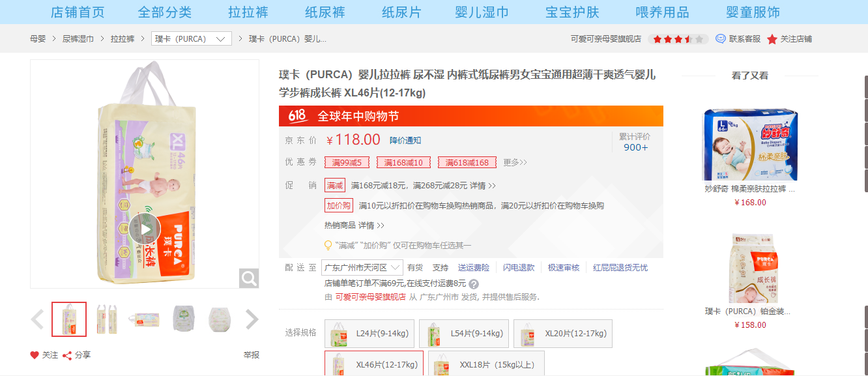Open red 可爱可亲母婴旗舰店 seller link
Screen dimensions: 868x376
tap(371, 296)
